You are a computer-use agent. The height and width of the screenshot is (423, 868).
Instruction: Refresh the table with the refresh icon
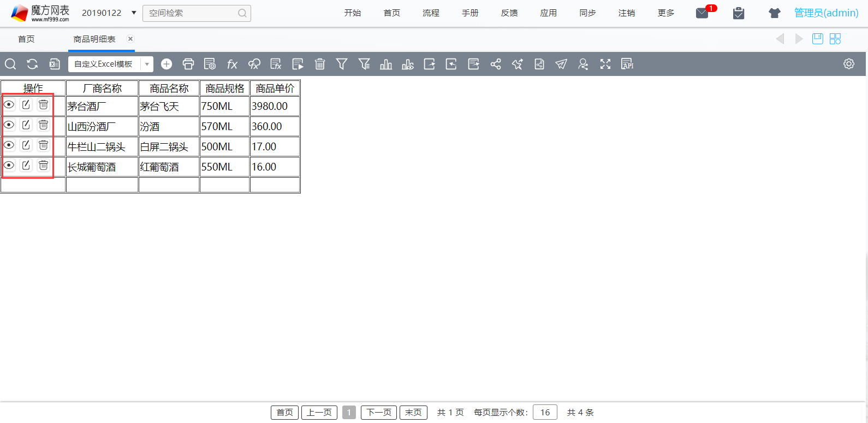click(32, 64)
